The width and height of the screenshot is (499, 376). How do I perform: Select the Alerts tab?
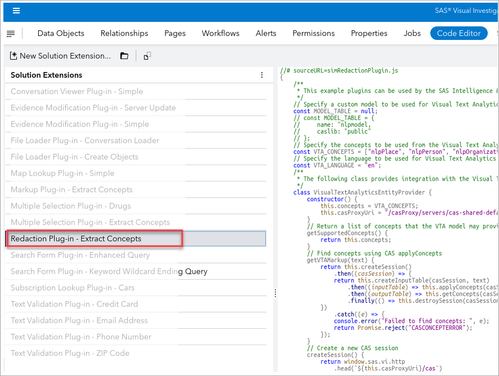click(x=266, y=33)
